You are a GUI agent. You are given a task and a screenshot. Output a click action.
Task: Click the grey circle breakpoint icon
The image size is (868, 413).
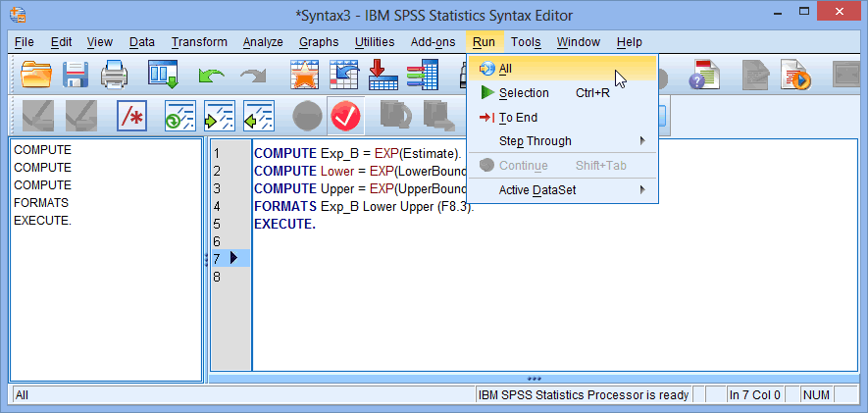[307, 117]
